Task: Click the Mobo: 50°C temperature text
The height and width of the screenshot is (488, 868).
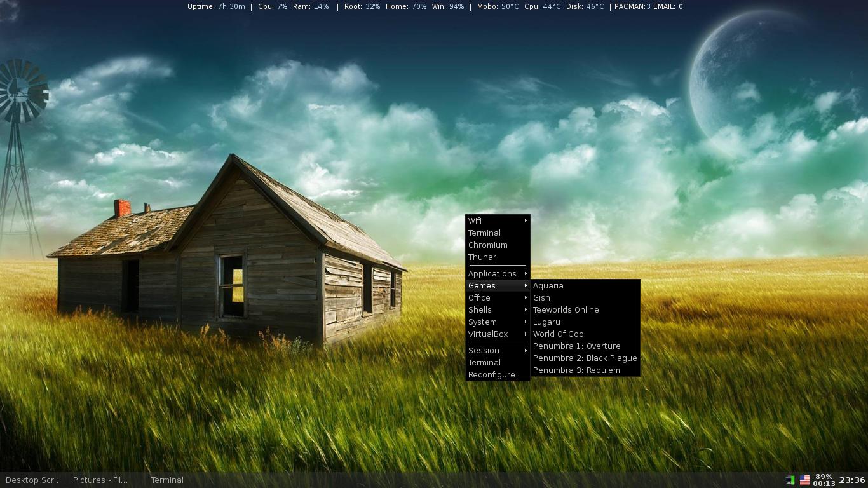Action: tap(498, 6)
